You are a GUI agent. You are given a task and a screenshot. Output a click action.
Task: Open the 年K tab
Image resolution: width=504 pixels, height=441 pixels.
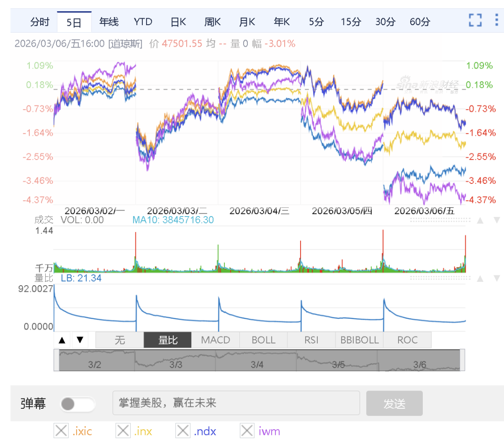click(x=281, y=22)
